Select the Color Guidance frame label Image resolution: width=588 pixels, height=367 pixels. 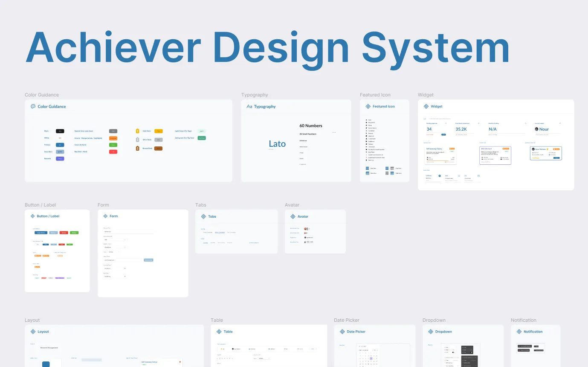[x=42, y=95]
